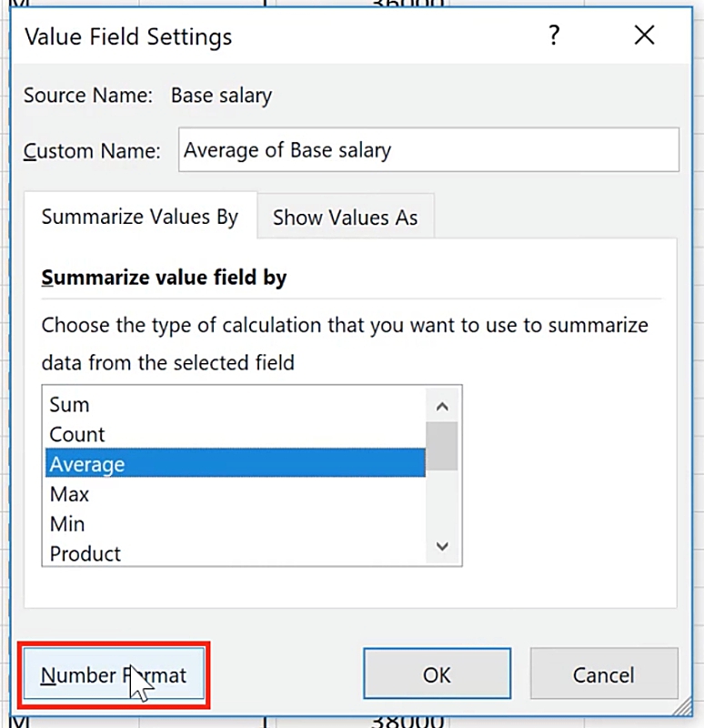The image size is (704, 728).
Task: Confirm settings with the OK button
Action: pyautogui.click(x=437, y=674)
